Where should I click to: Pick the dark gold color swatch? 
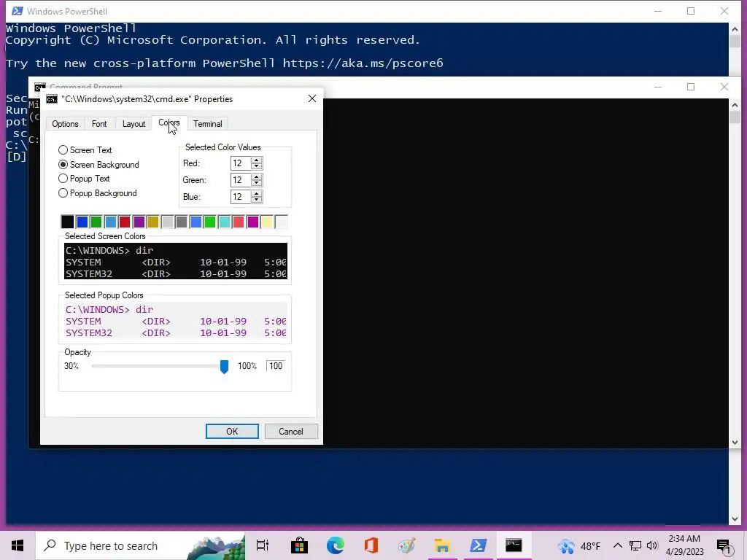click(153, 222)
